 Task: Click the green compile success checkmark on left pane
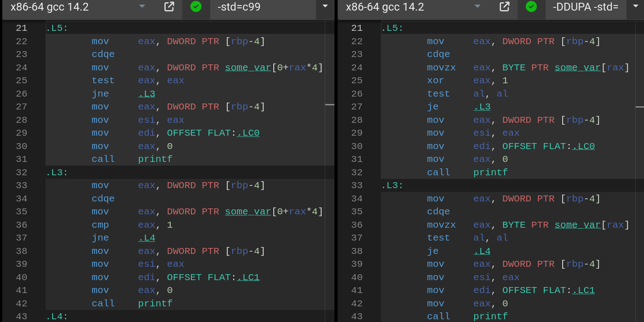[196, 7]
